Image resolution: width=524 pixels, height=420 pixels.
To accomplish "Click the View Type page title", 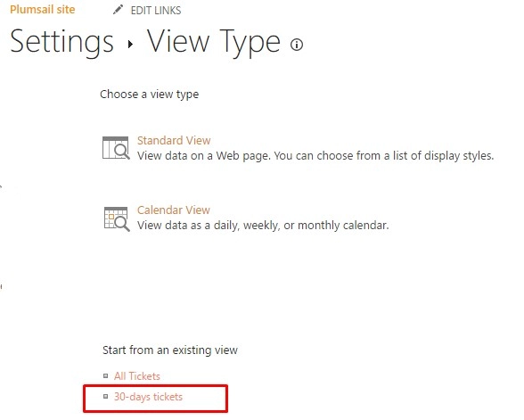I will pyautogui.click(x=214, y=43).
